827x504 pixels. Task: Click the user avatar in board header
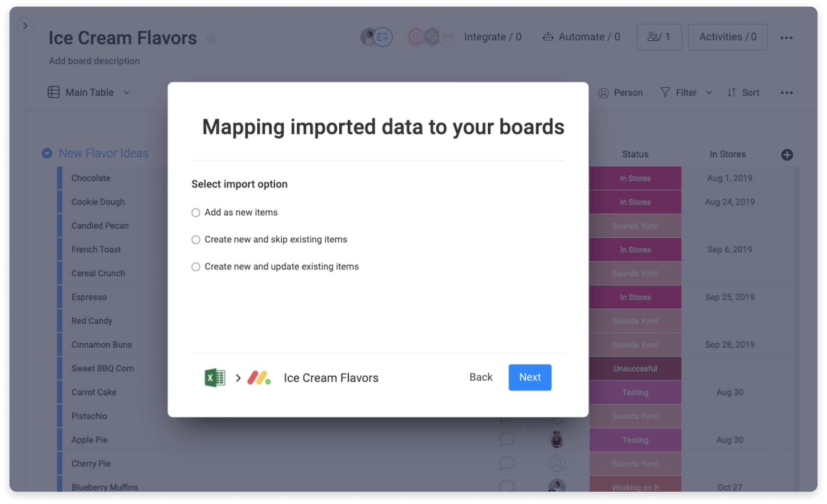pos(368,37)
